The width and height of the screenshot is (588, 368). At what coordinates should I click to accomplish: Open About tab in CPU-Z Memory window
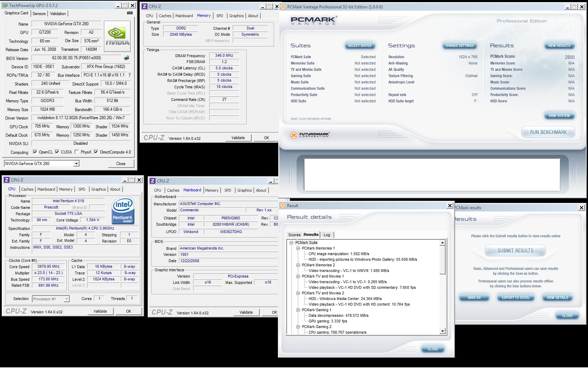click(253, 16)
